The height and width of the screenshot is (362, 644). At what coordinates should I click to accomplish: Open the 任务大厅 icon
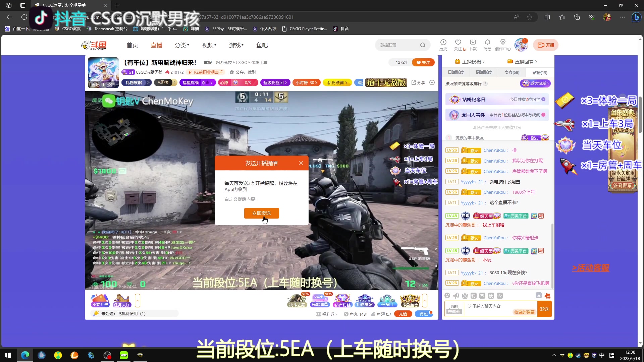[122, 300]
